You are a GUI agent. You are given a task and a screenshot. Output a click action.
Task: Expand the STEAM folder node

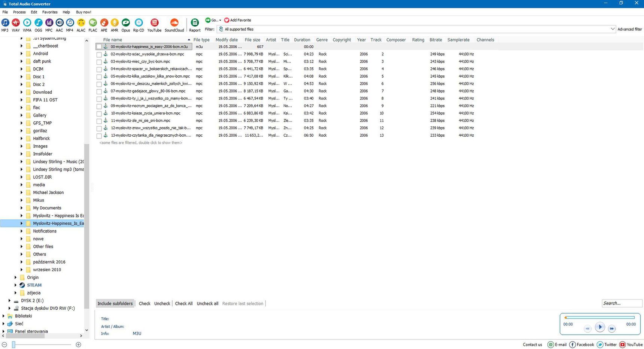(x=15, y=285)
